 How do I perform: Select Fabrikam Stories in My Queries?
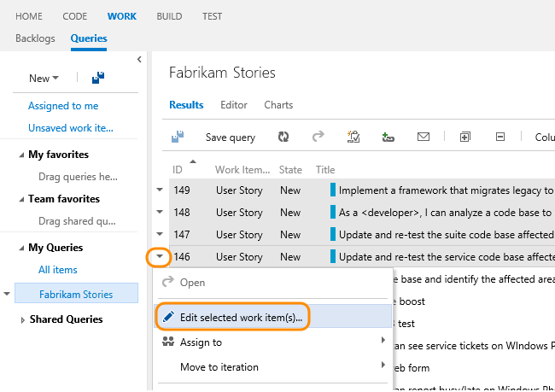[76, 295]
